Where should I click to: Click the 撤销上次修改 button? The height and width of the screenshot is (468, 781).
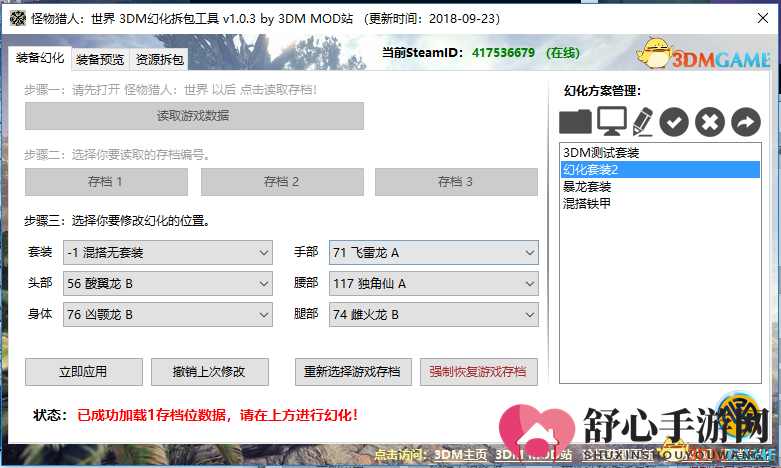pyautogui.click(x=210, y=372)
